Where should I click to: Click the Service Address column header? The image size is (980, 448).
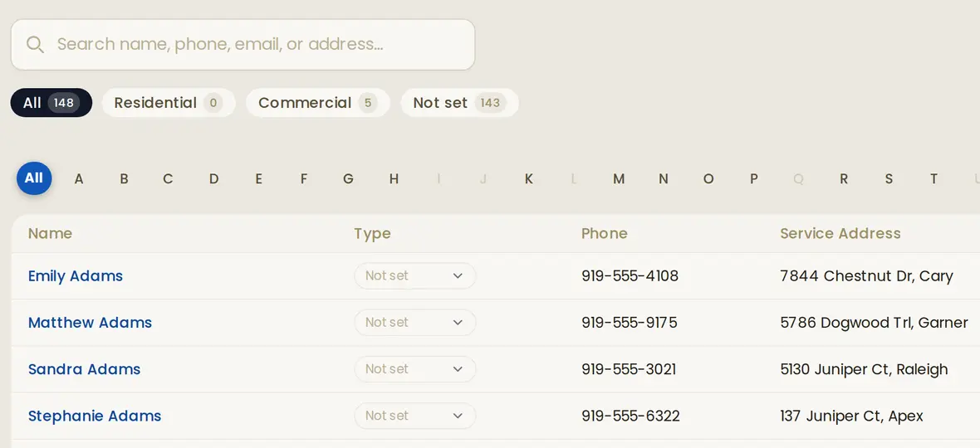point(840,233)
